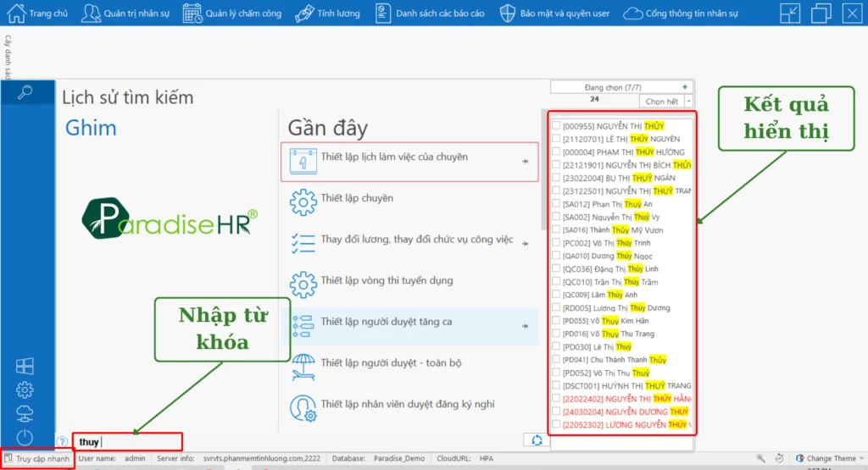Select [QC009] Lâm Thùy Anh row
Image resolution: width=868 pixels, height=470 pixels.
coord(621,295)
